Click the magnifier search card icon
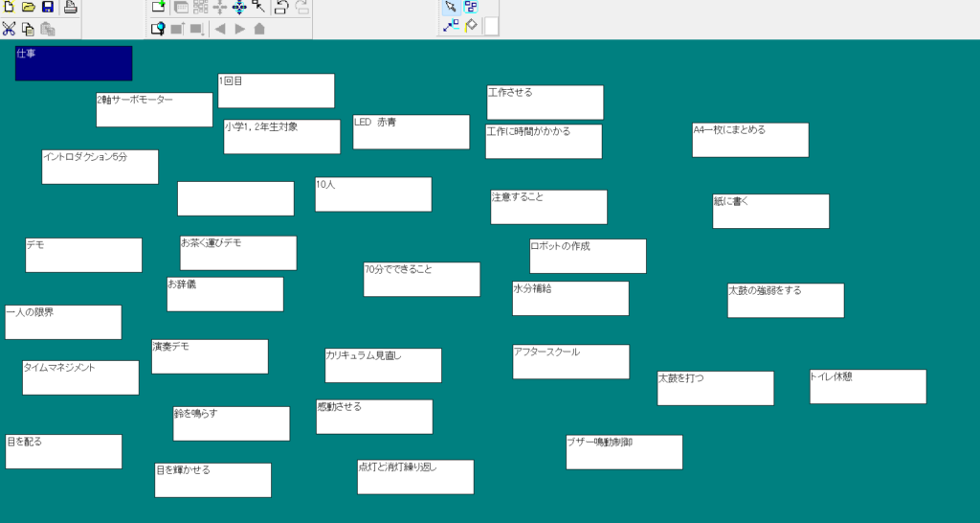This screenshot has width=980, height=523. 159,28
